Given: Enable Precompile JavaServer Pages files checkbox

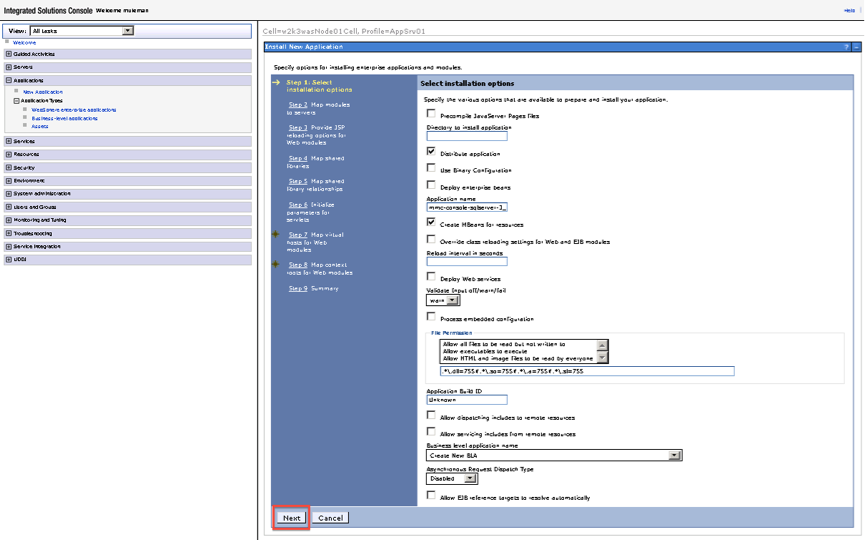Looking at the screenshot, I should tap(431, 115).
